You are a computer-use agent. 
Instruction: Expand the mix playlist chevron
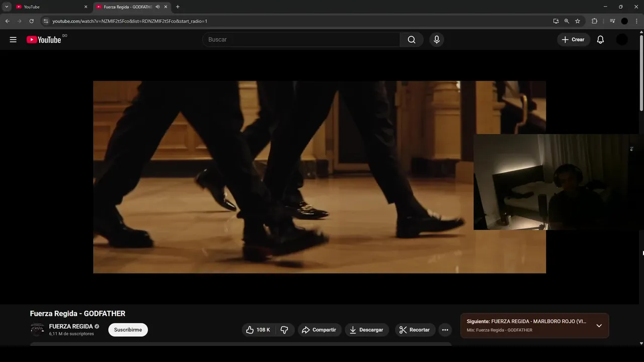click(x=599, y=326)
